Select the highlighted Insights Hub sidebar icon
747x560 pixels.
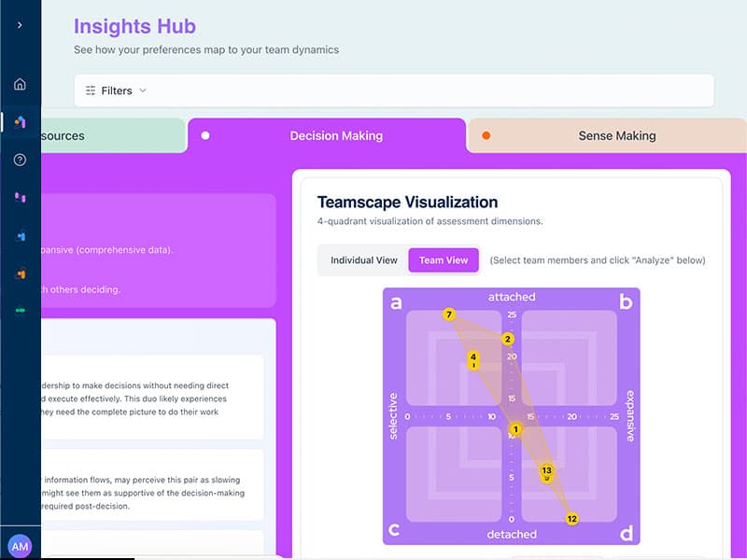point(20,120)
